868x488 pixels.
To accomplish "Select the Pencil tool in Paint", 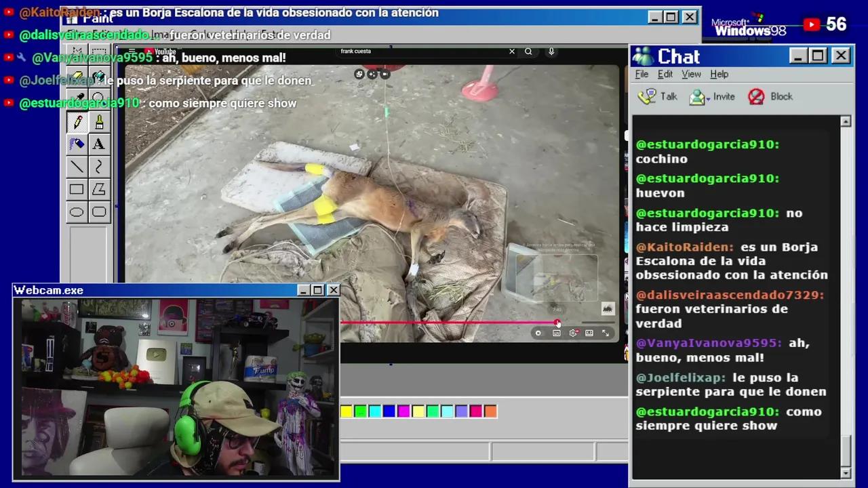I will [x=77, y=121].
